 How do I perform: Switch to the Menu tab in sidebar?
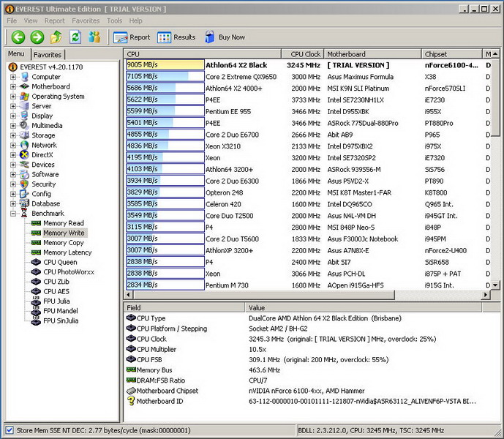[16, 54]
